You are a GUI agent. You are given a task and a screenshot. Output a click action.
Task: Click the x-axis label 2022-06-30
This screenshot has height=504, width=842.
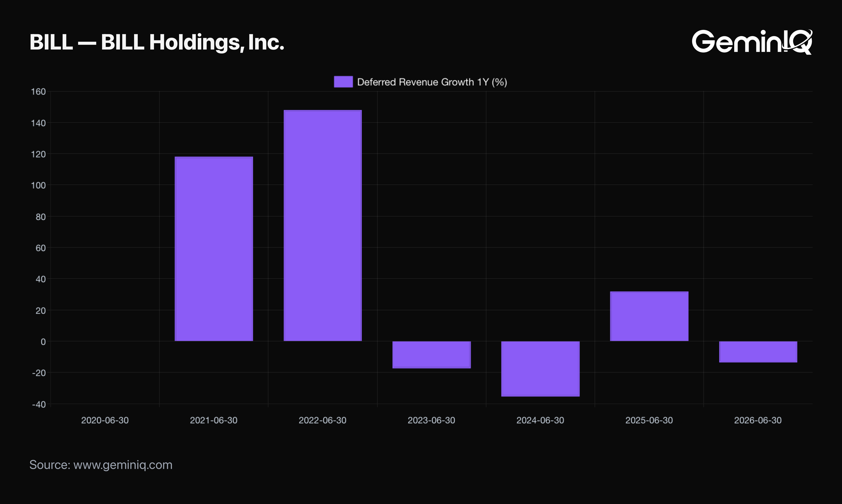pyautogui.click(x=322, y=420)
